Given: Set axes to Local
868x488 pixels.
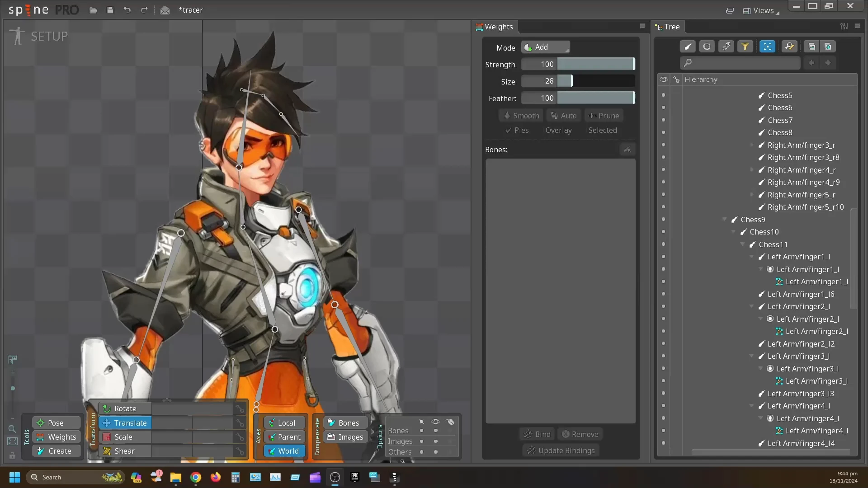Looking at the screenshot, I should [284, 422].
